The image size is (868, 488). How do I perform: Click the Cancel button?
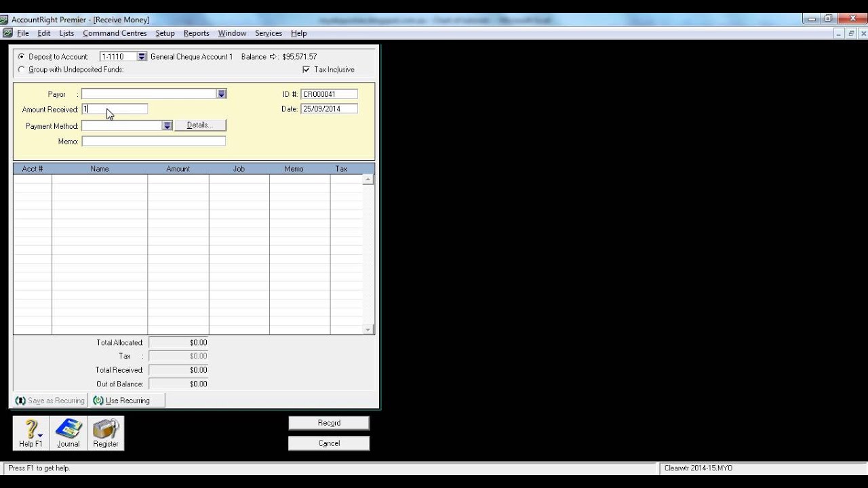point(329,443)
